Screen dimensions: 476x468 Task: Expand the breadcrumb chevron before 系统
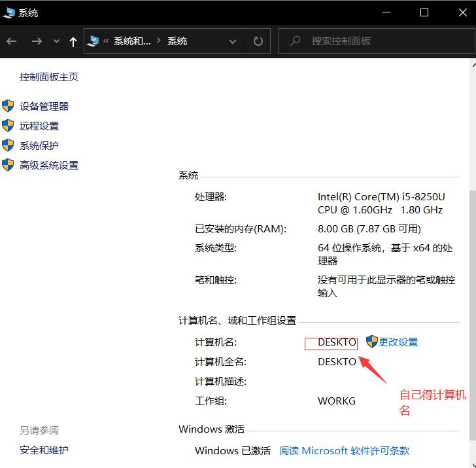(x=158, y=41)
